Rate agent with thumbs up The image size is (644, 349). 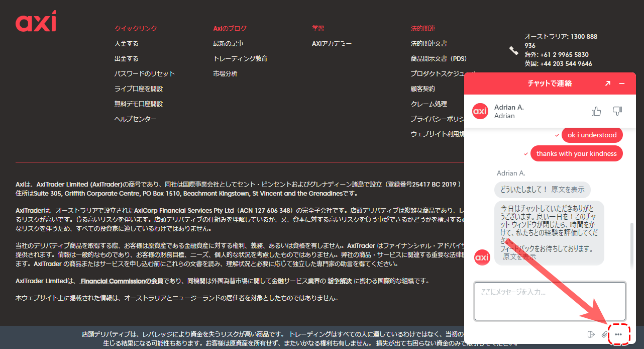click(596, 111)
